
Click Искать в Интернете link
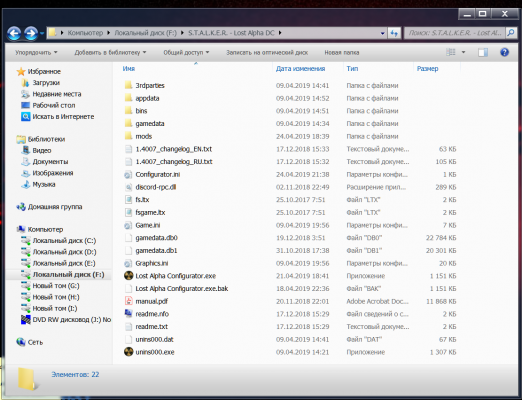(x=63, y=117)
